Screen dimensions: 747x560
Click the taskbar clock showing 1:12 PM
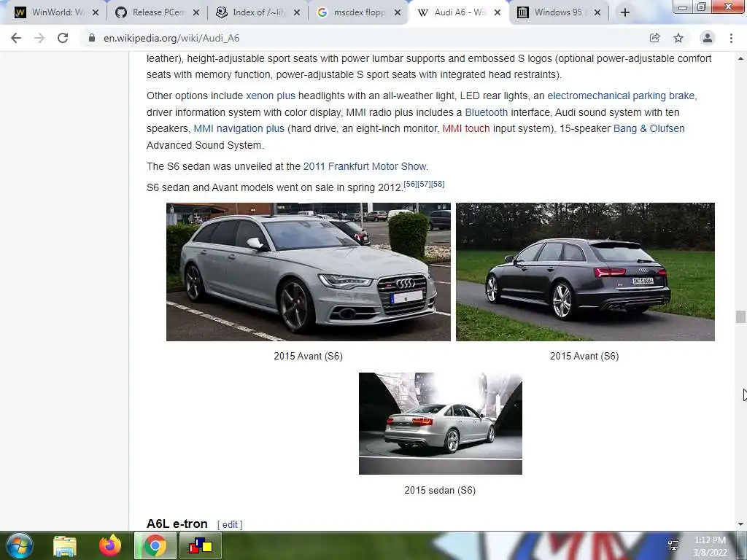(710, 546)
